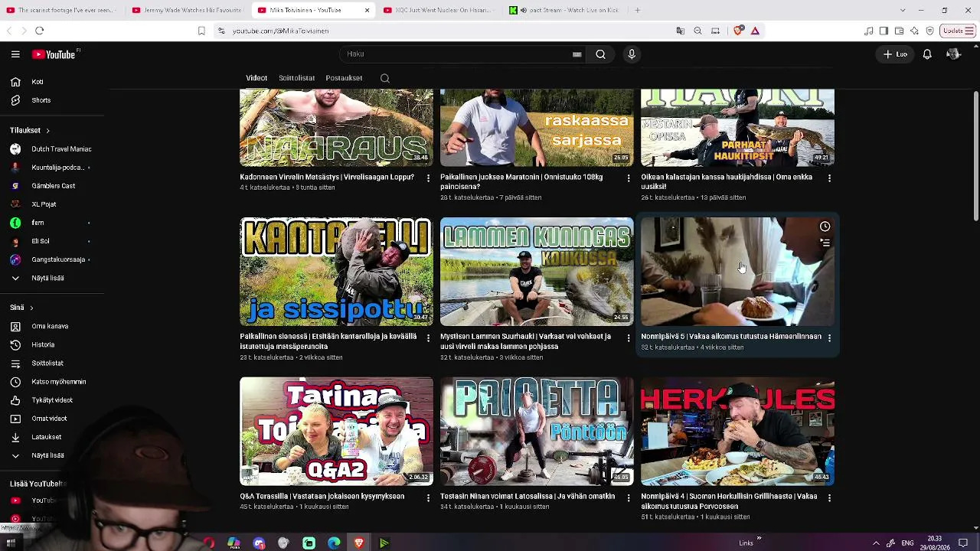980x551 pixels.
Task: Search within the channel using the magnifier icon
Action: click(385, 78)
